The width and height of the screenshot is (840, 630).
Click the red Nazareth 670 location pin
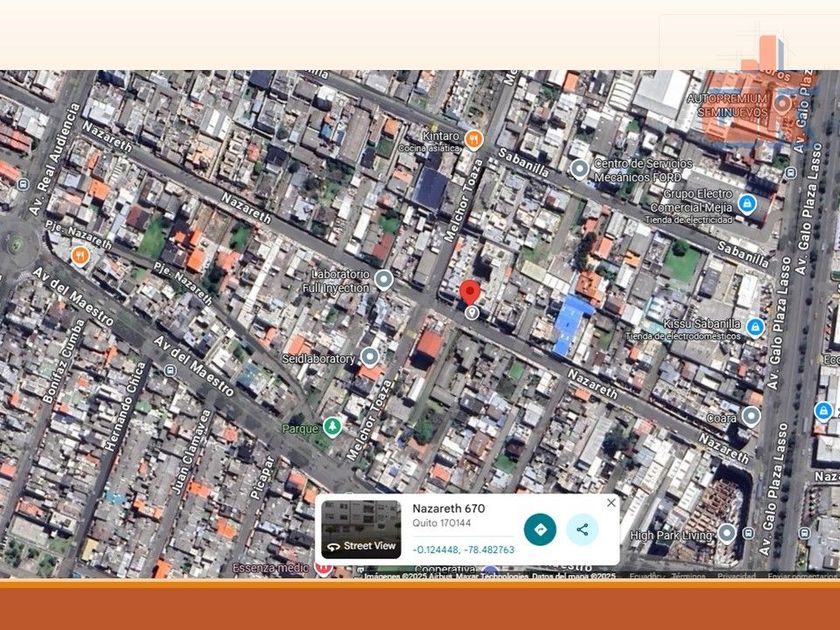point(470,294)
